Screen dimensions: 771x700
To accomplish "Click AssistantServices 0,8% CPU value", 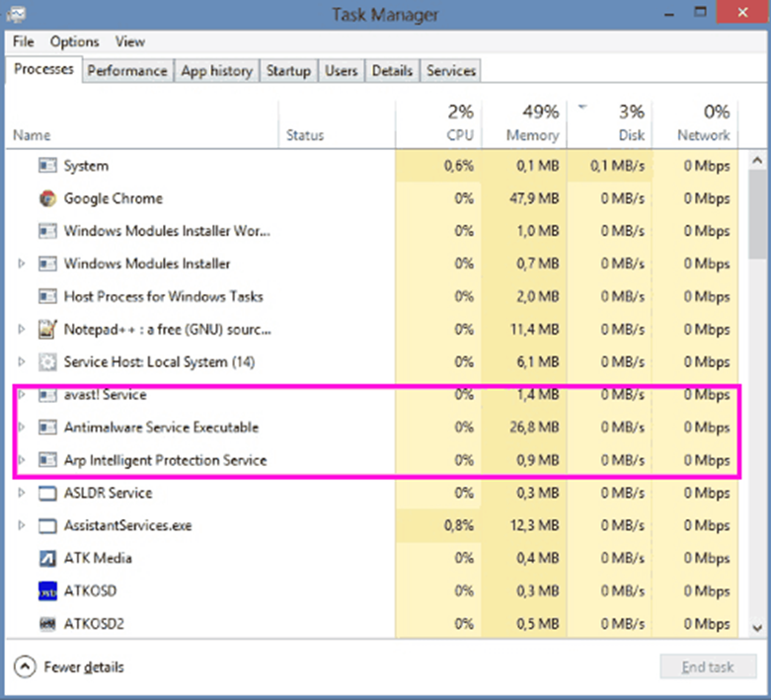I will coord(459,525).
